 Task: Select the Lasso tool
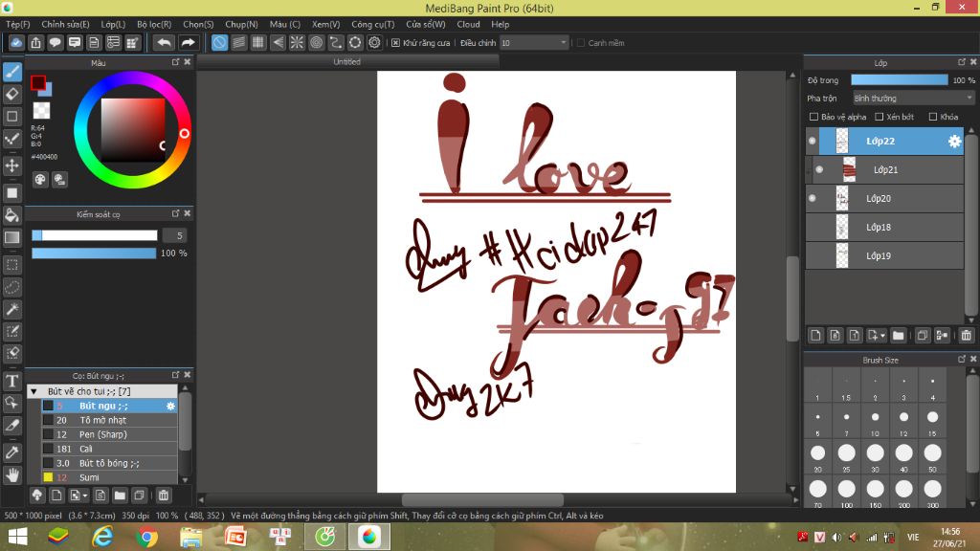click(11, 287)
